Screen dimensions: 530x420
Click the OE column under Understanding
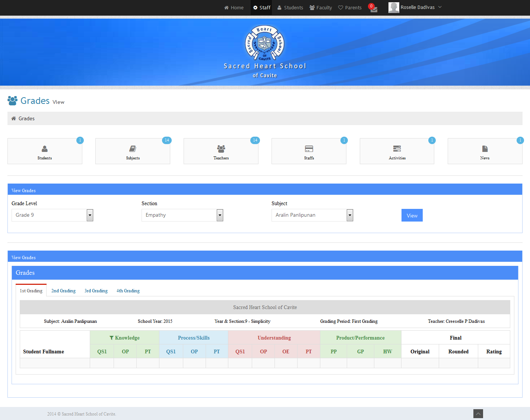click(286, 351)
